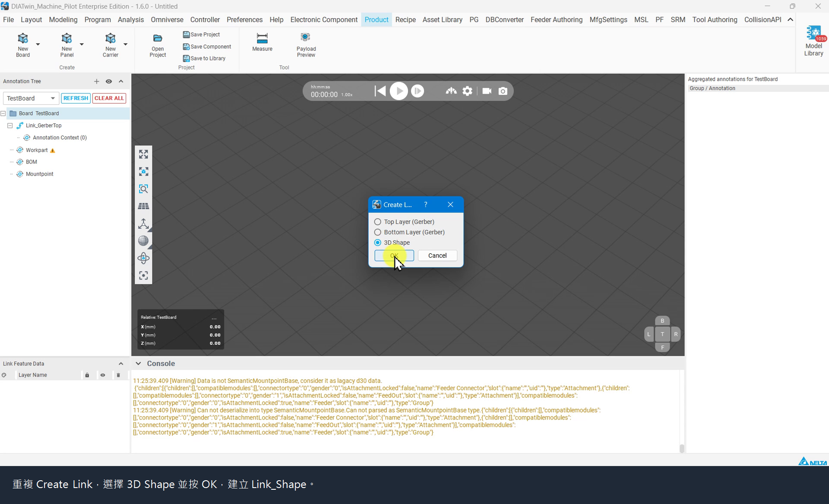This screenshot has width=829, height=504.
Task: Open New Panel dropdown arrow
Action: (82, 44)
